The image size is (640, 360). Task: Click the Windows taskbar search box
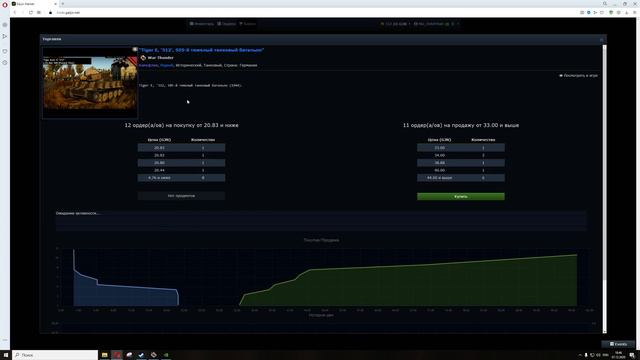click(55, 355)
